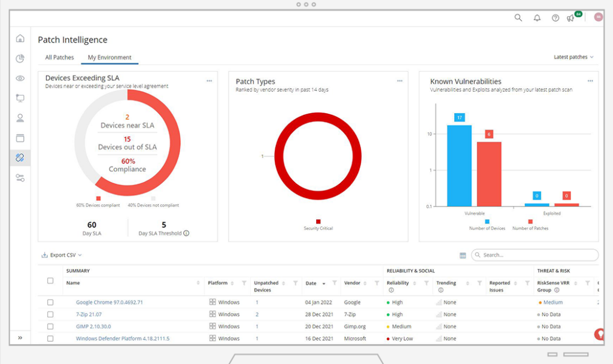Image resolution: width=613 pixels, height=364 pixels.
Task: Expand the Export CSV dropdown
Action: pos(62,254)
